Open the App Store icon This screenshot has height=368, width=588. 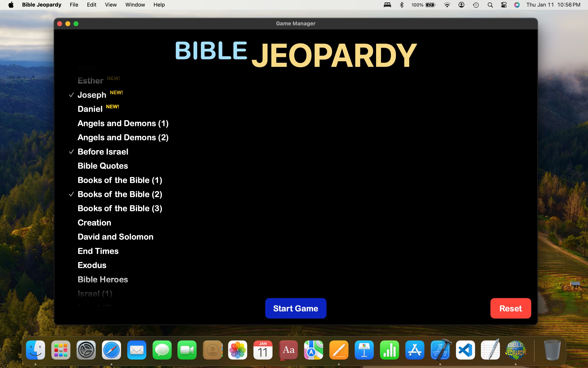tap(415, 350)
